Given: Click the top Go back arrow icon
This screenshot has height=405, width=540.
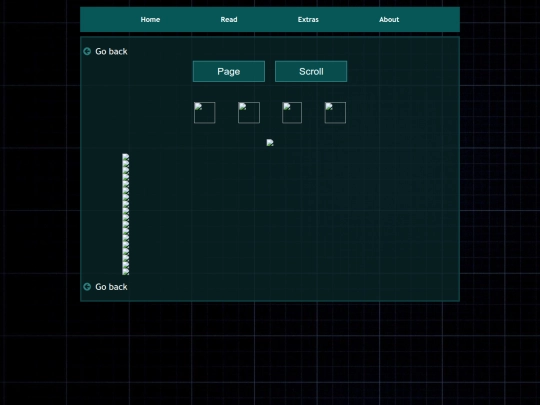Looking at the screenshot, I should (x=87, y=51).
